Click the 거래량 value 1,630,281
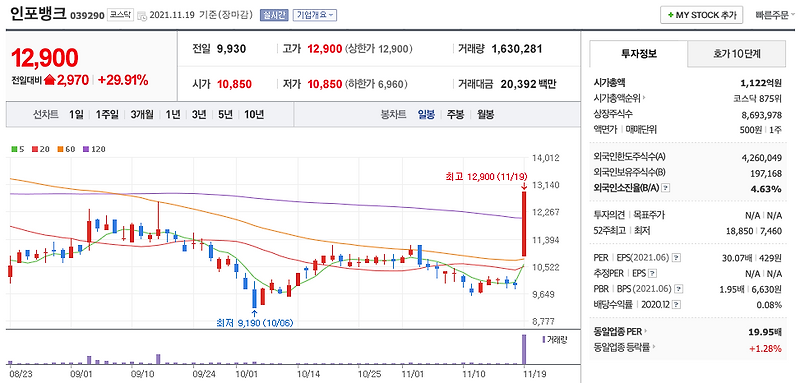This screenshot has height=383, width=800. tap(517, 49)
